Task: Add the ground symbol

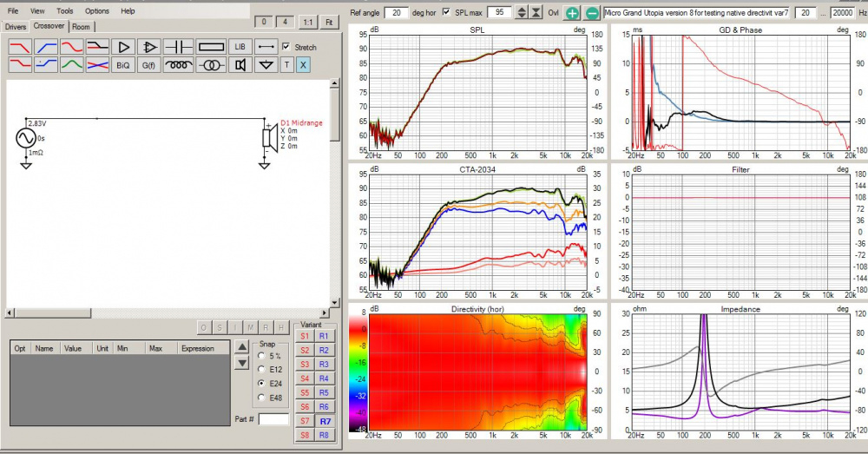Action: 266,65
